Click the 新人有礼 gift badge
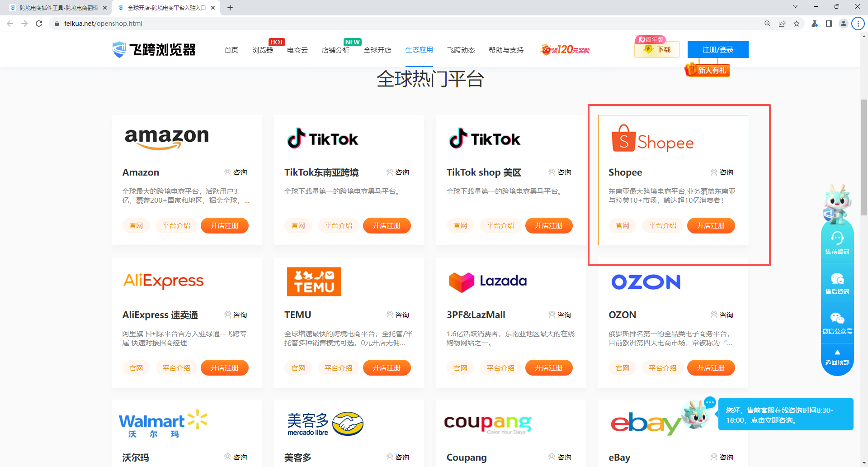 [x=708, y=70]
